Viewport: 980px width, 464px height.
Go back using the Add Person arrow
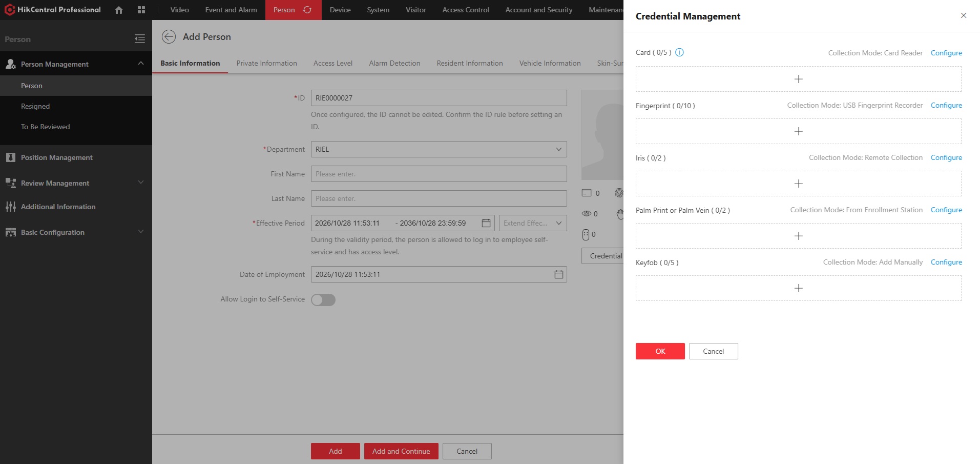tap(169, 37)
